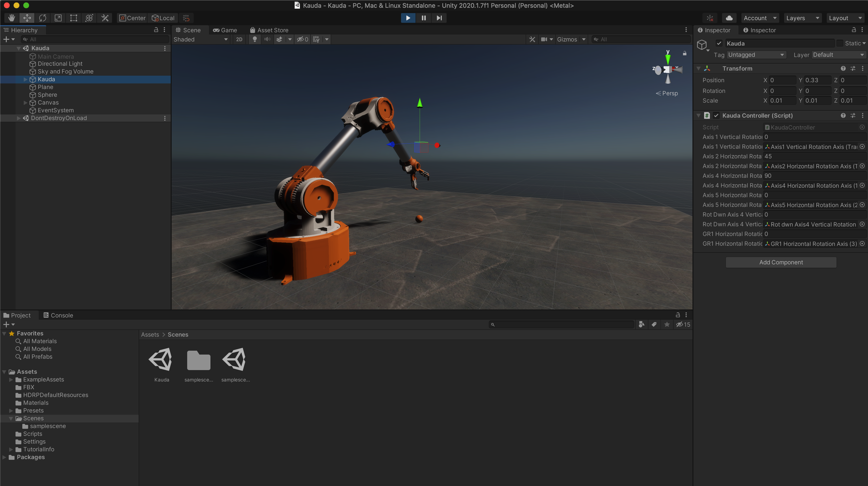
Task: Toggle Persp projection label
Action: pyautogui.click(x=667, y=93)
